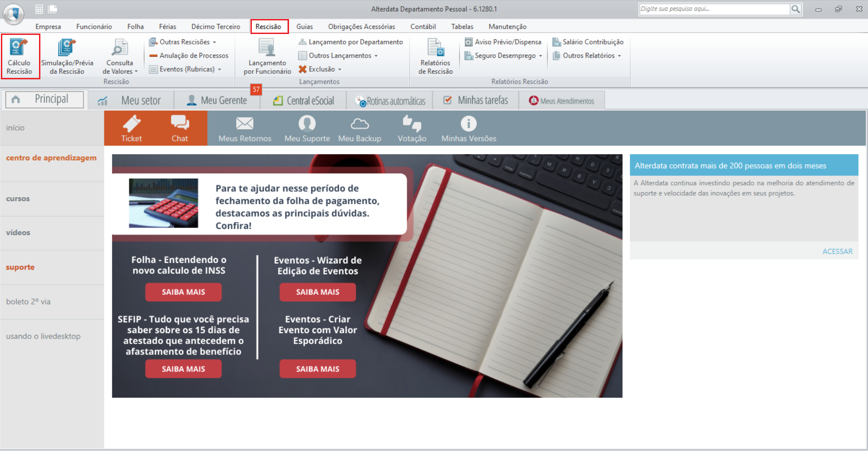Open the Contábil ribbon tab
The height and width of the screenshot is (451, 868).
[423, 26]
